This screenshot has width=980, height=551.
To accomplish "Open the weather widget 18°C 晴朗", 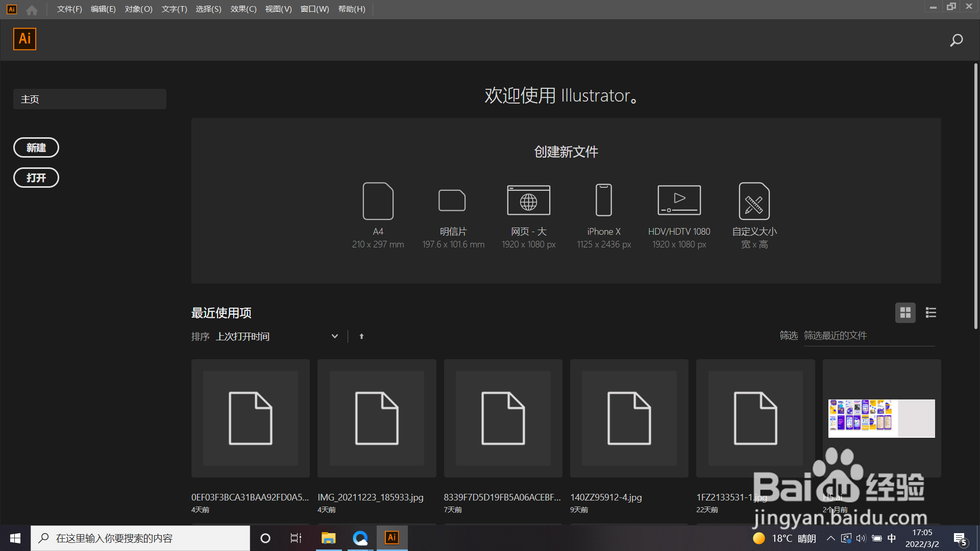I will click(784, 538).
